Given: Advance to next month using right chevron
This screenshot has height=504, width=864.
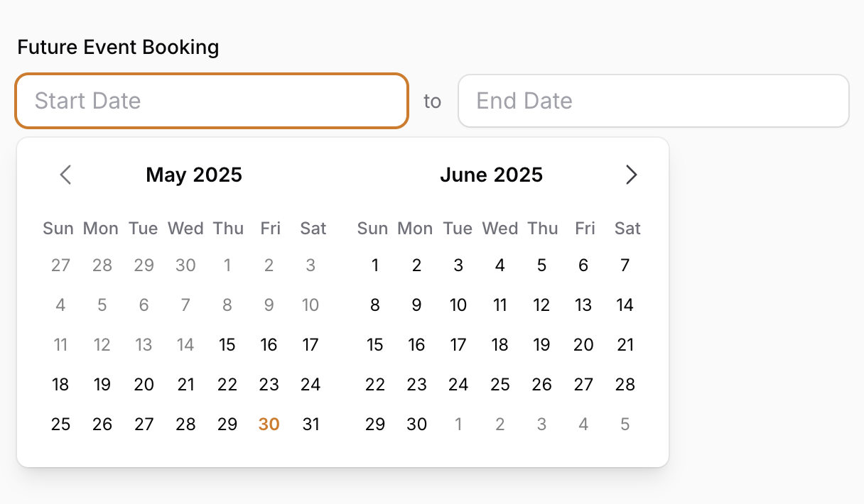Looking at the screenshot, I should pyautogui.click(x=631, y=175).
